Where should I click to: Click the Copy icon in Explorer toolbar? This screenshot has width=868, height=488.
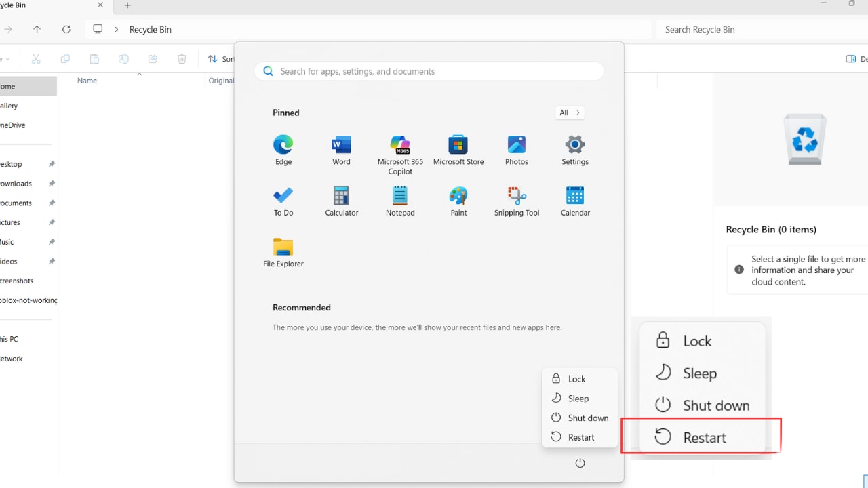[65, 59]
